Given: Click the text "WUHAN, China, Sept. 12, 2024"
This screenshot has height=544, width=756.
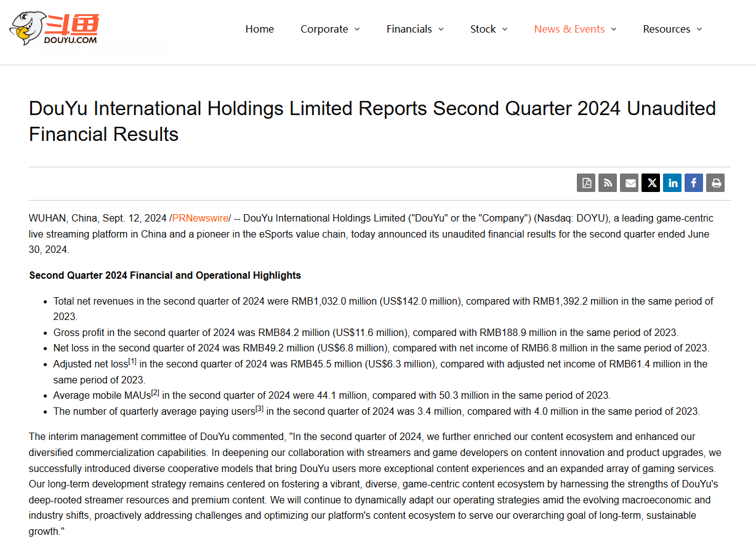Looking at the screenshot, I should (98, 218).
